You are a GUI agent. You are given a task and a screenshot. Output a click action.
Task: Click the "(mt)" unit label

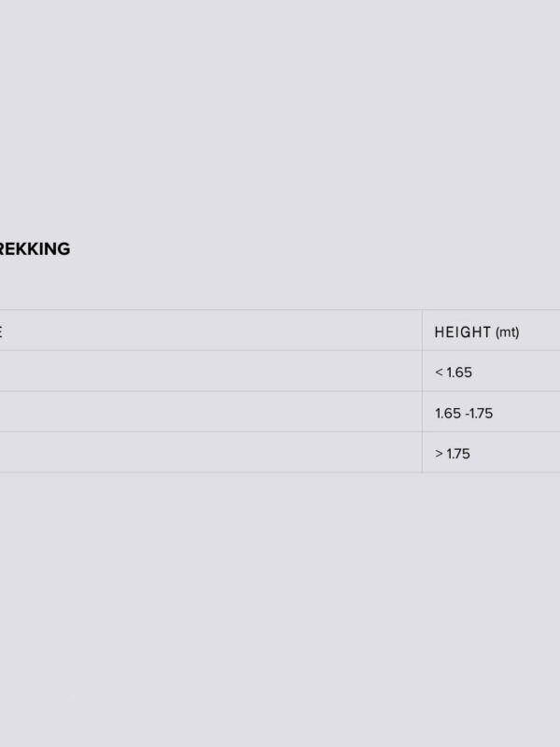tap(507, 332)
